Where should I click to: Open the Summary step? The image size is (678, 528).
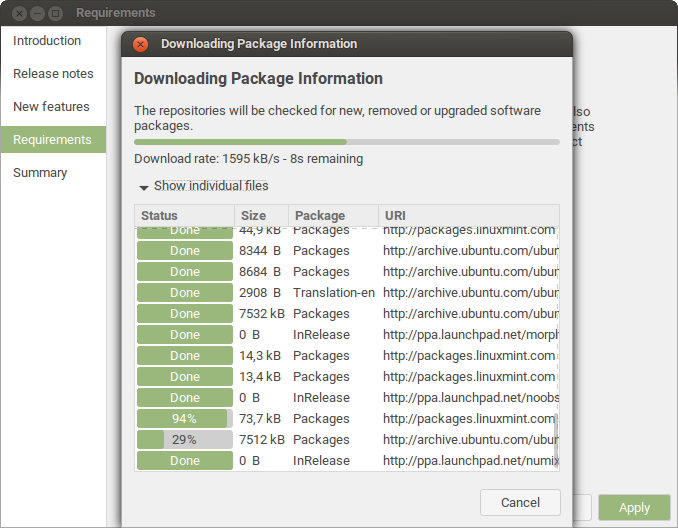click(53, 173)
